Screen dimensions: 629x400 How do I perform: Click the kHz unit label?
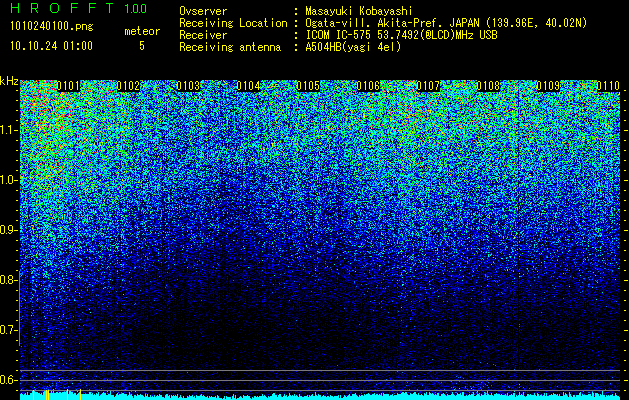pos(9,81)
